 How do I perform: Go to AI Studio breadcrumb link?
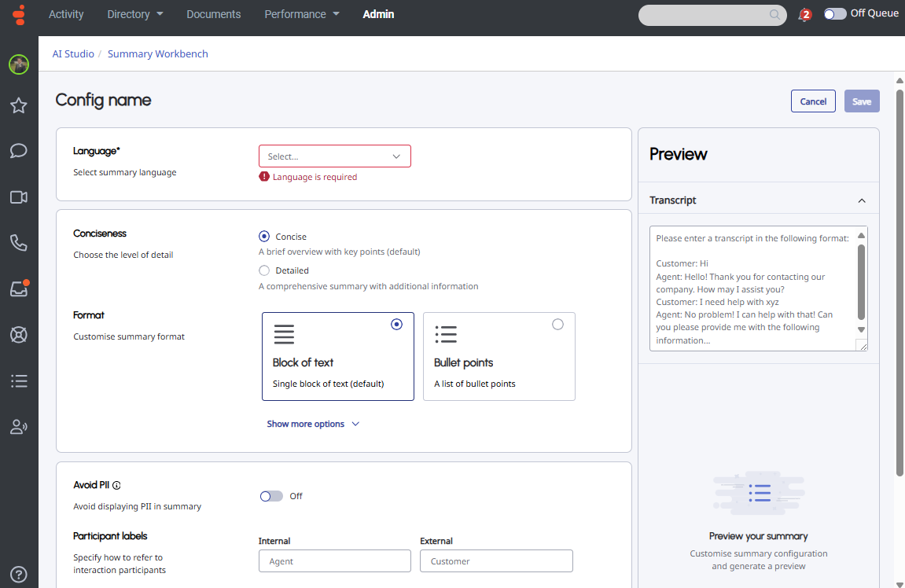[x=73, y=54]
